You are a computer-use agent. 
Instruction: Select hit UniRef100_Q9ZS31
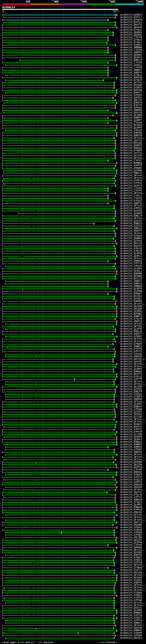131,608
